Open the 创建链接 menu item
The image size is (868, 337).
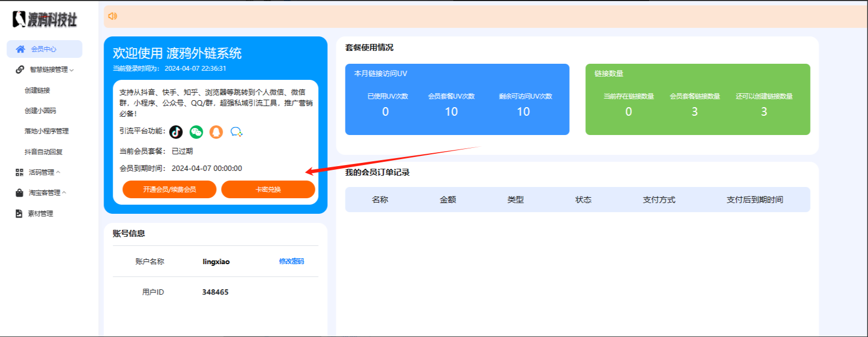coord(38,91)
